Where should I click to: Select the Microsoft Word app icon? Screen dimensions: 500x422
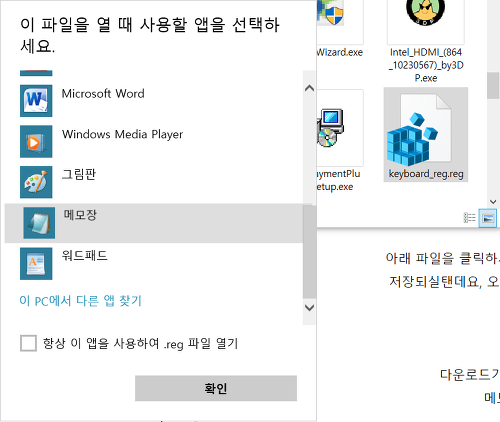point(36,101)
